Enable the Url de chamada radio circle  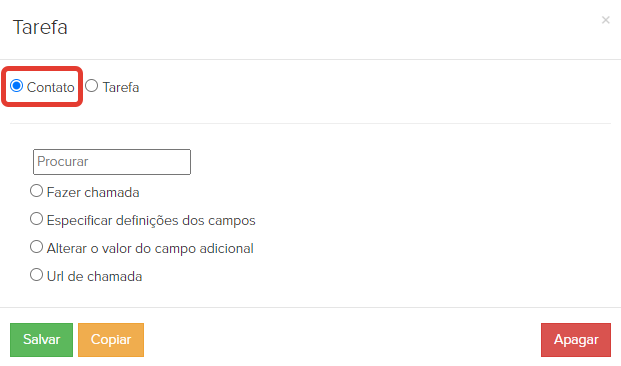(x=36, y=275)
